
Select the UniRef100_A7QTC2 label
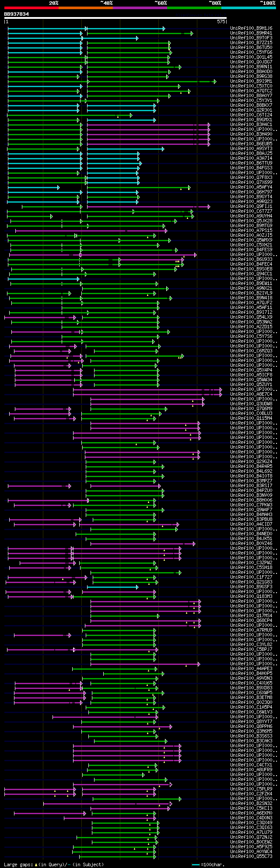251,91
